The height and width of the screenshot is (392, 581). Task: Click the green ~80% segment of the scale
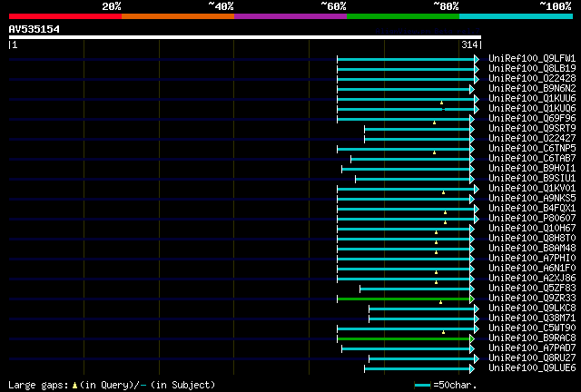(x=403, y=16)
